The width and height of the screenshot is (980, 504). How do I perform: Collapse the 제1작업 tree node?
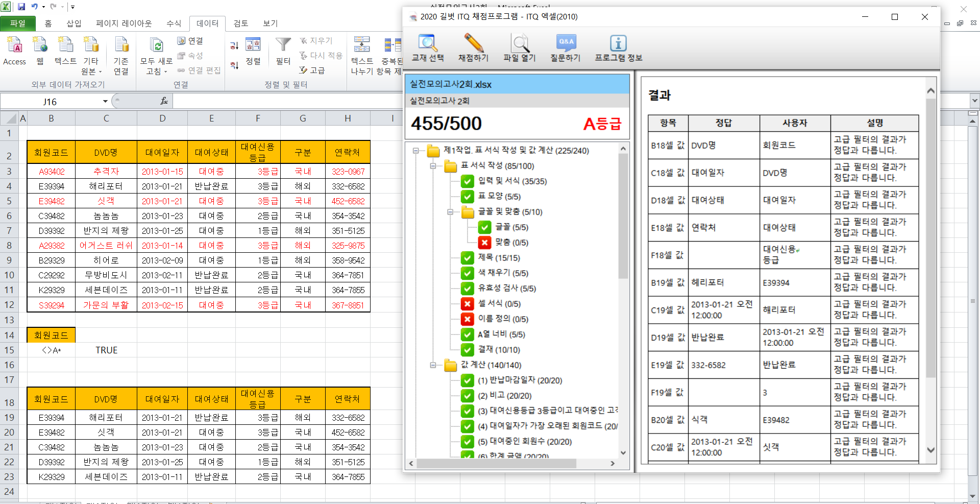click(x=416, y=151)
